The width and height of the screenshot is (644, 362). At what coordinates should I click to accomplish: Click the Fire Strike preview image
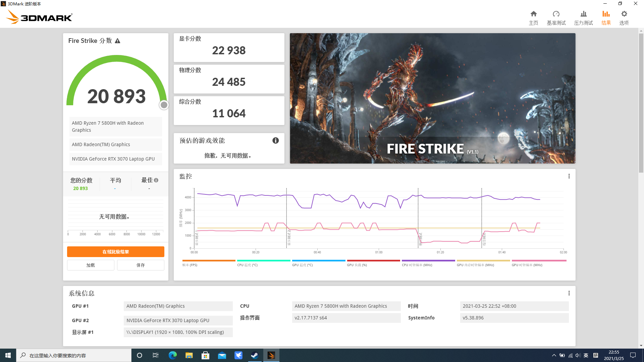432,98
